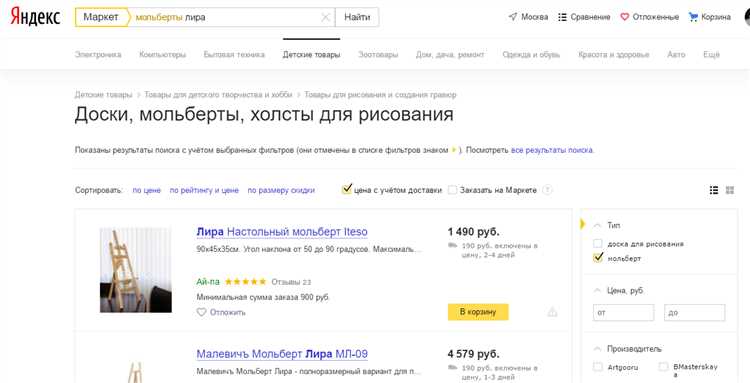Image resolution: width=750 pixels, height=383 pixels.
Task: Open Бытовая техника category tab
Action: (x=234, y=55)
